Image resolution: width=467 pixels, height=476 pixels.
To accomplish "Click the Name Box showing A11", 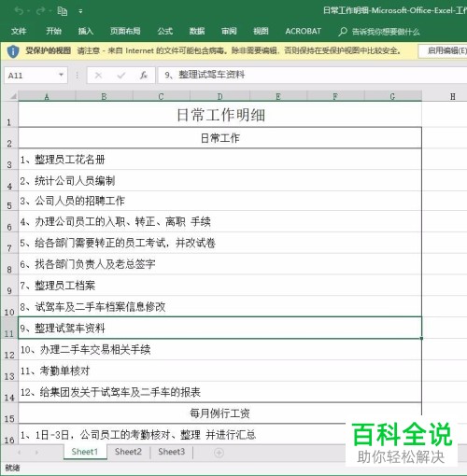I will [x=31, y=76].
